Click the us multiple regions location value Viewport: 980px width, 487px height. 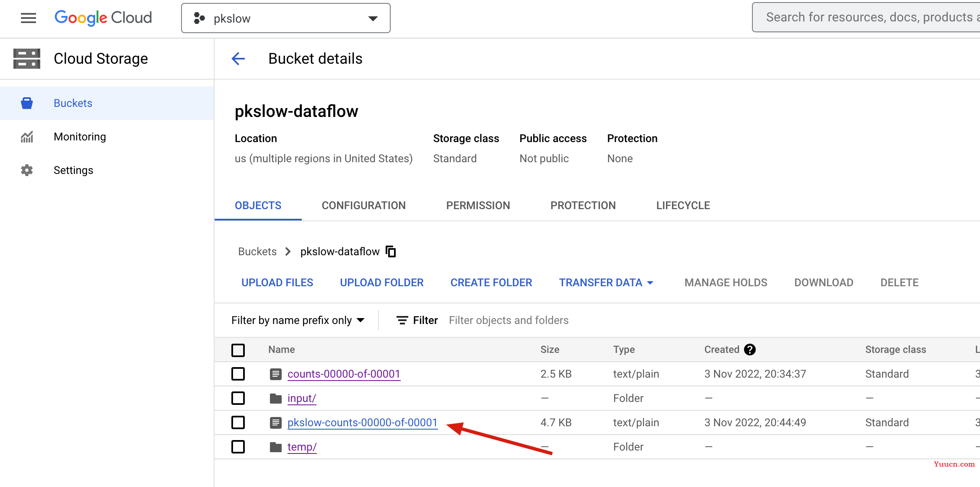324,158
